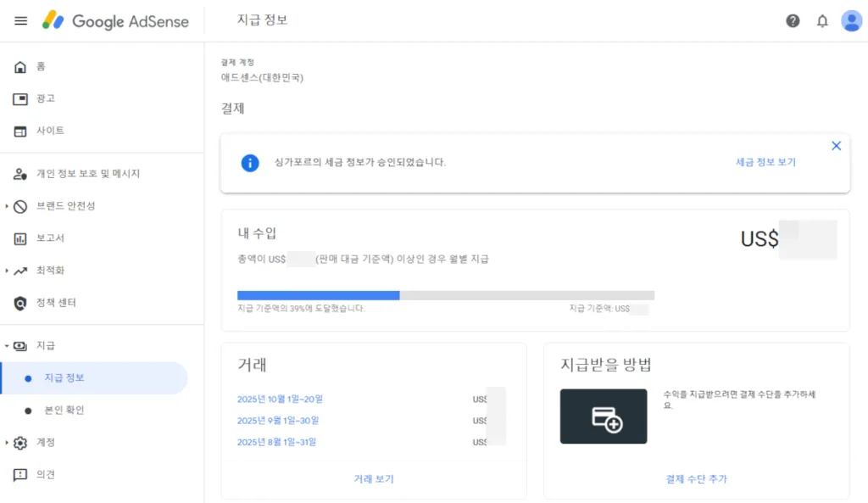Collapse the 지급 section

(x=45, y=346)
